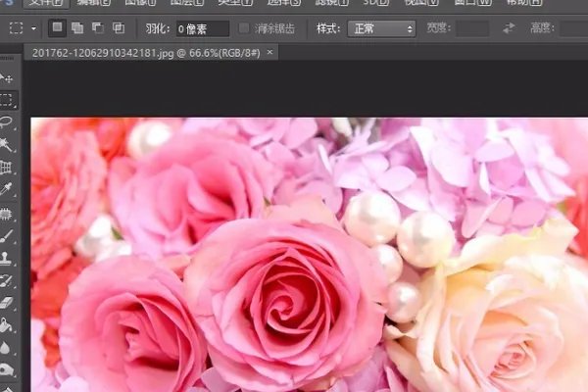
Task: Open the 文件 File menu
Action: coord(46,3)
